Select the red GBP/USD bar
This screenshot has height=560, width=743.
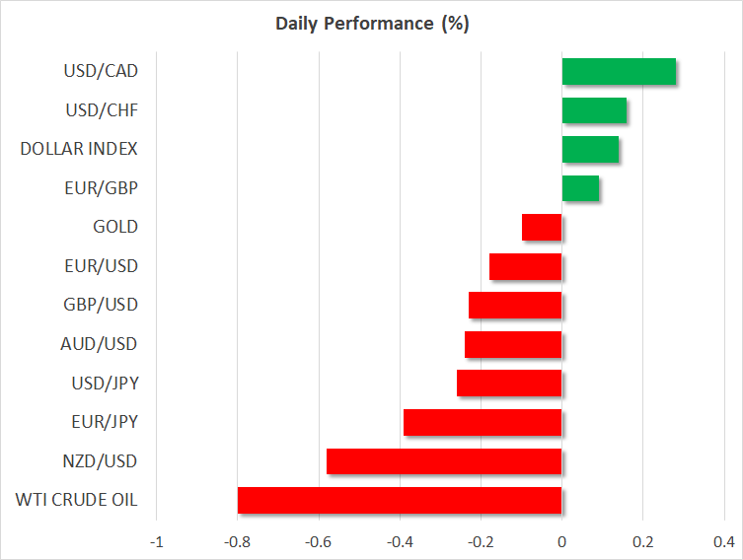tap(515, 305)
